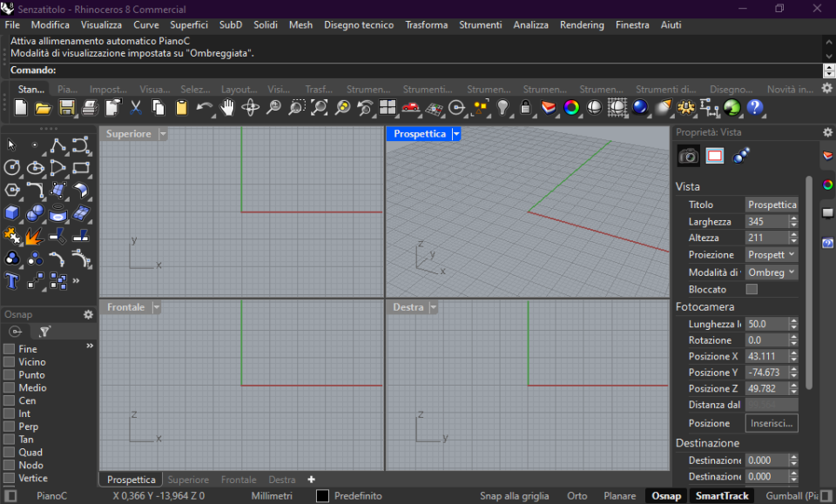
Task: Toggle Orto in status bar
Action: 576,496
